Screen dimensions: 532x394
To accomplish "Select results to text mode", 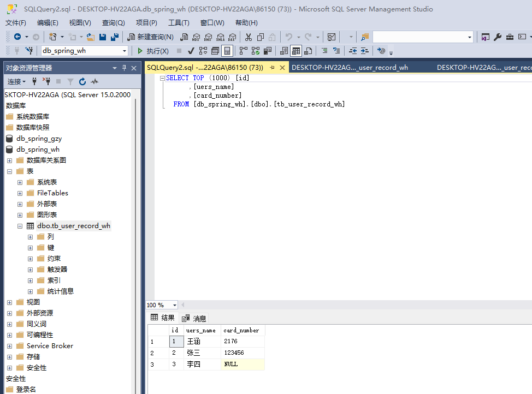I will point(284,51).
